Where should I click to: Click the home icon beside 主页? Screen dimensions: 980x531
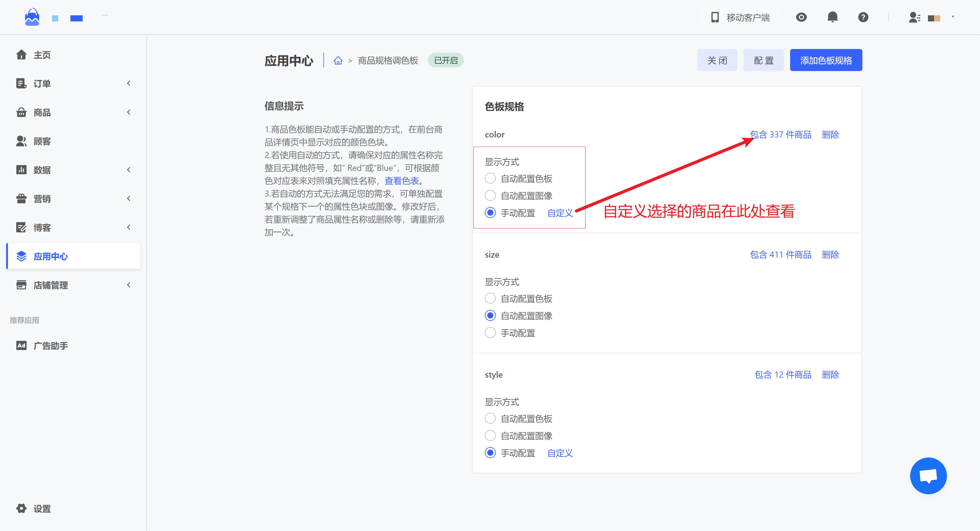[21, 55]
